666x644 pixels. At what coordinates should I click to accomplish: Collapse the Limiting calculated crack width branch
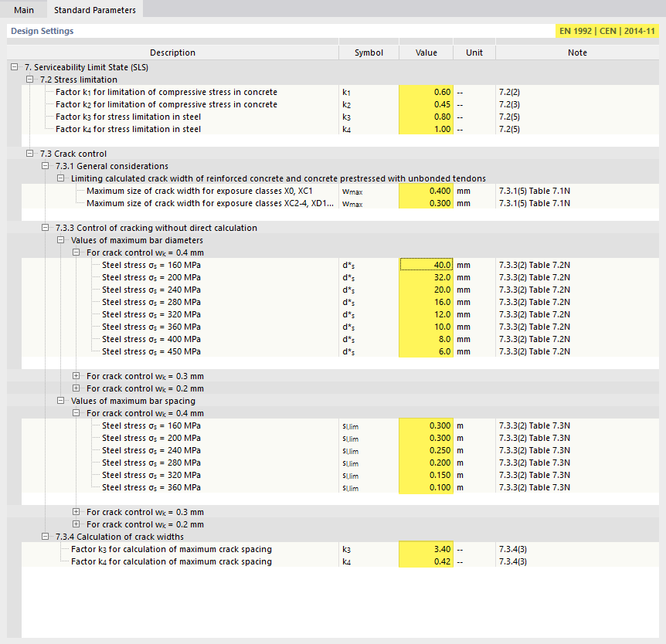pos(60,178)
